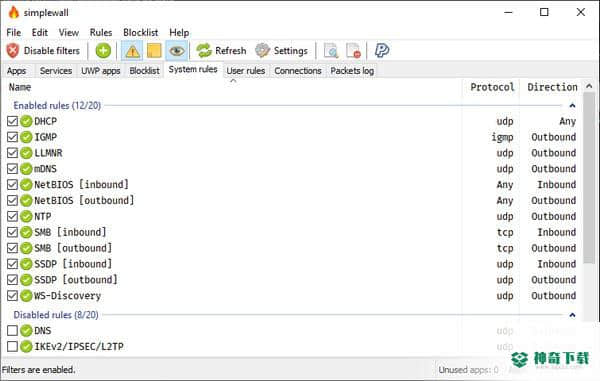The height and width of the screenshot is (381, 600).
Task: Click the Disabled rules (8/20) group header
Action: click(56, 315)
